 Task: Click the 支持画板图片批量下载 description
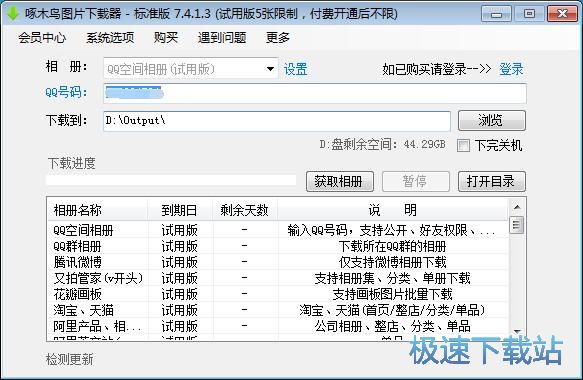393,294
